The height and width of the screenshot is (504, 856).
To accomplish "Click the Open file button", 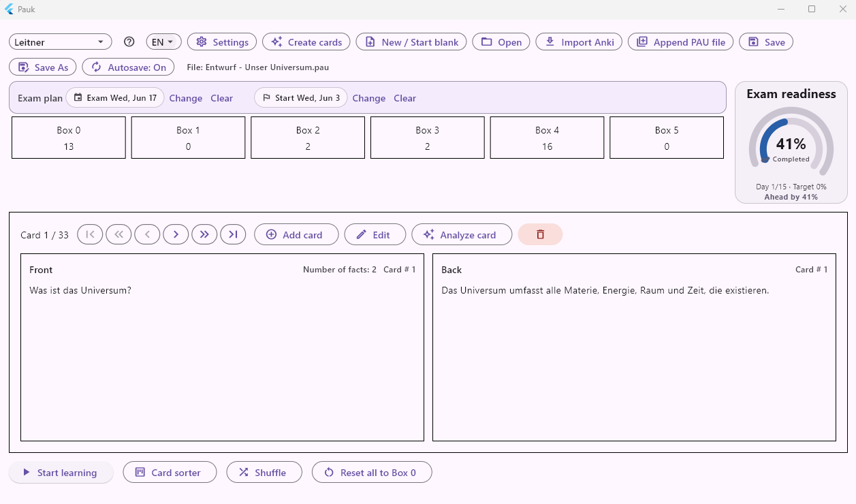I will [x=501, y=42].
